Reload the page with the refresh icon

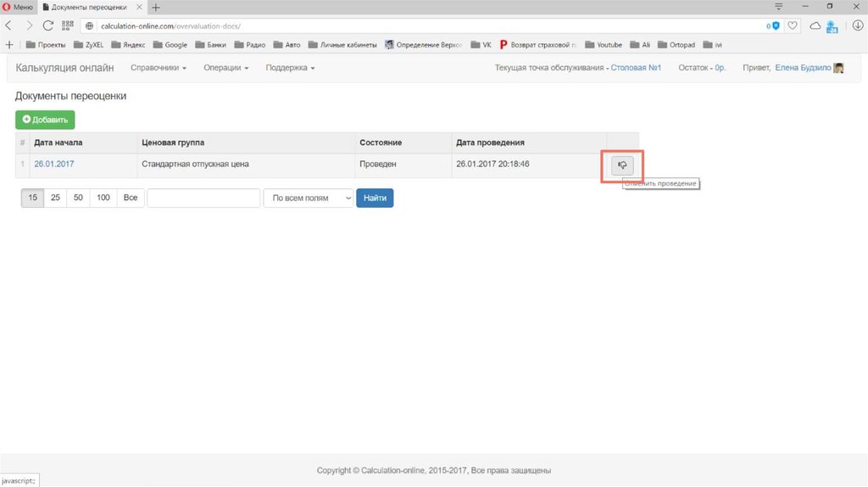[x=48, y=25]
